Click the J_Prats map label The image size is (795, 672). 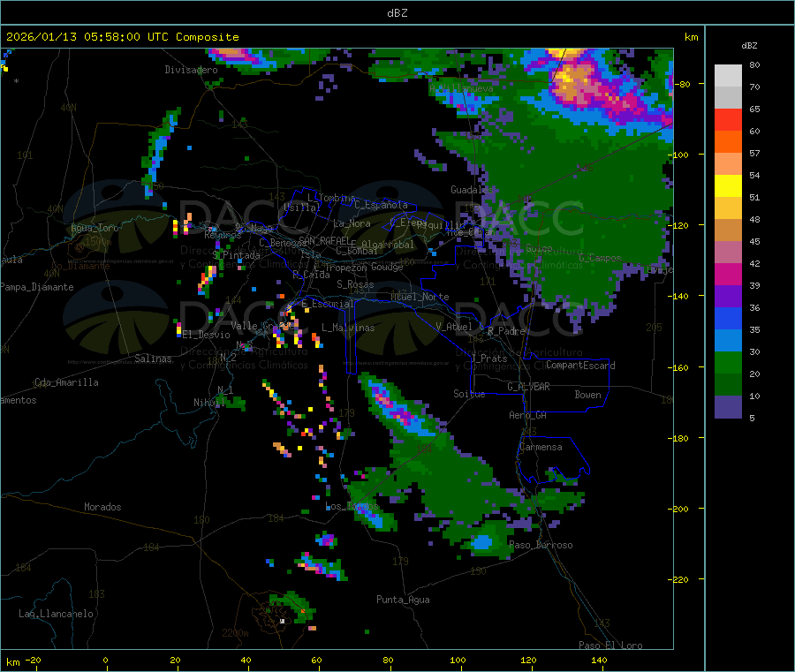click(x=489, y=359)
